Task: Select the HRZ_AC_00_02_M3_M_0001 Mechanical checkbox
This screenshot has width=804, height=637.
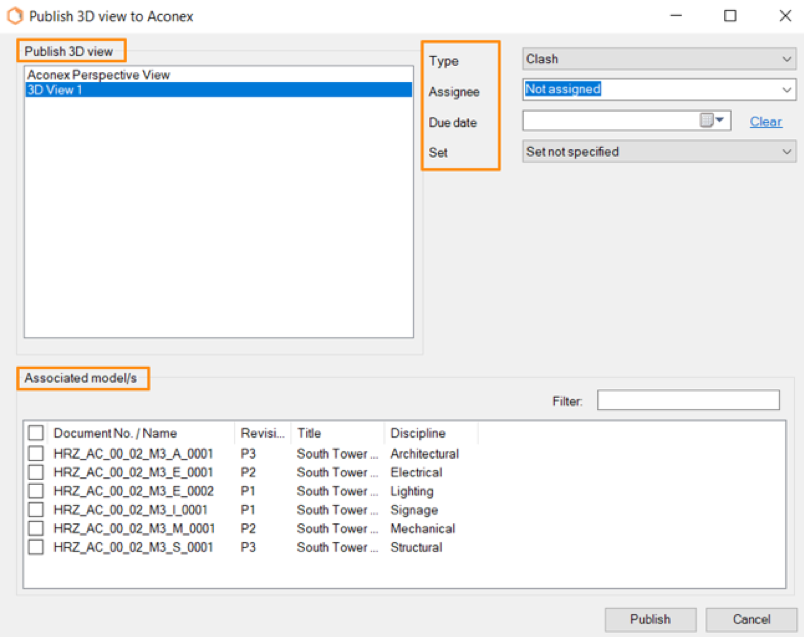Action: point(36,528)
